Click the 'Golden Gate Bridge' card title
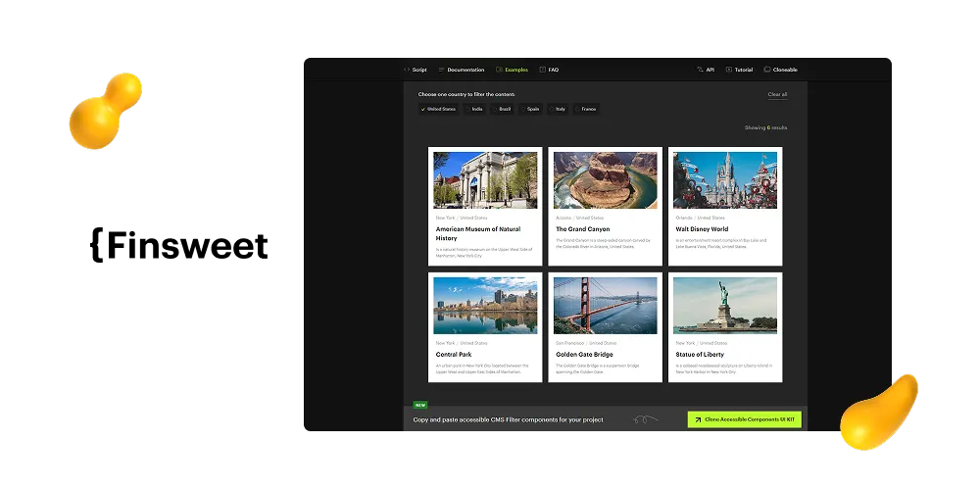 pyautogui.click(x=584, y=355)
